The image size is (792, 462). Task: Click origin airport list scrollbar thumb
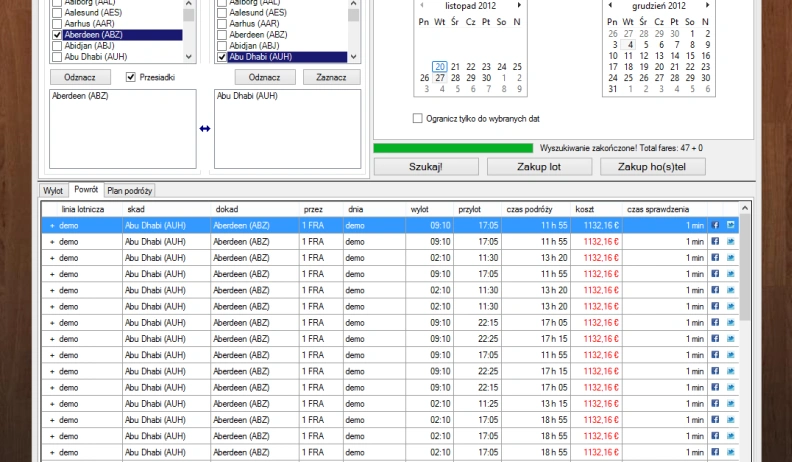(189, 15)
